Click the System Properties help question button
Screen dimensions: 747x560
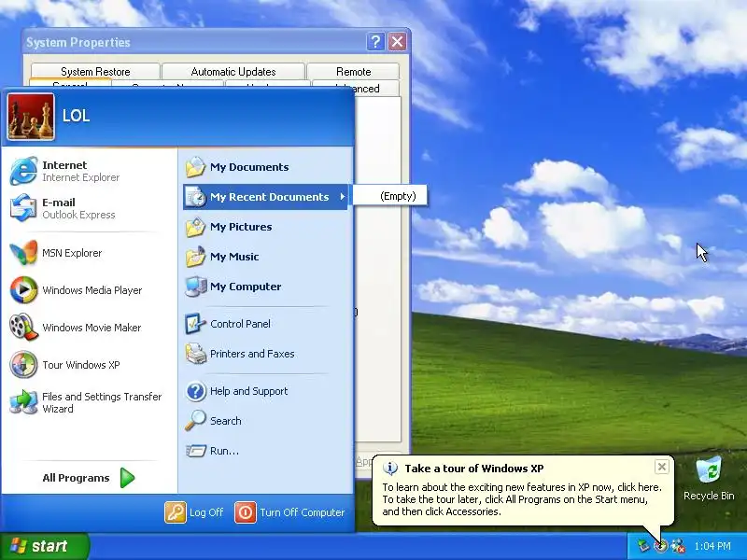[x=375, y=42]
